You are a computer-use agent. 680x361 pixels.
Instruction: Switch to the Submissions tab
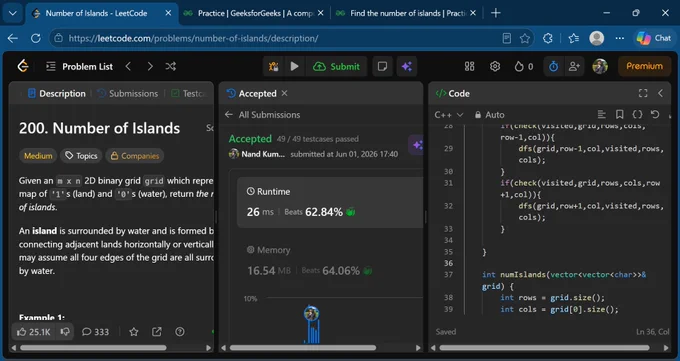coord(128,93)
